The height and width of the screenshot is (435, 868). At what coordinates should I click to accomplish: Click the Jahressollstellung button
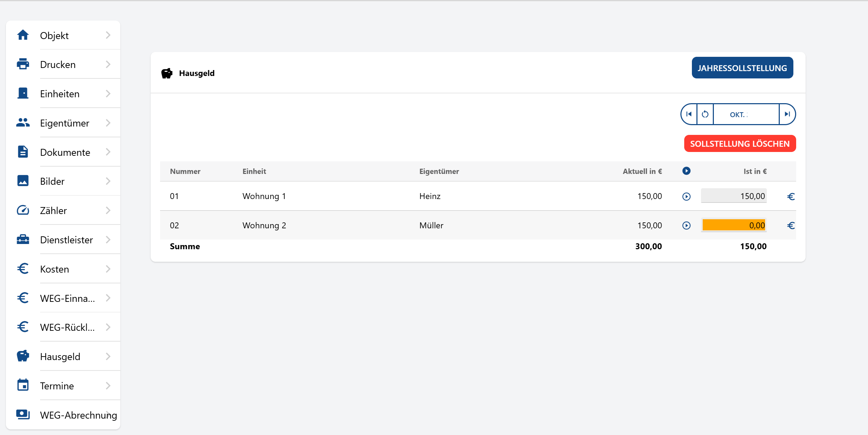(742, 68)
